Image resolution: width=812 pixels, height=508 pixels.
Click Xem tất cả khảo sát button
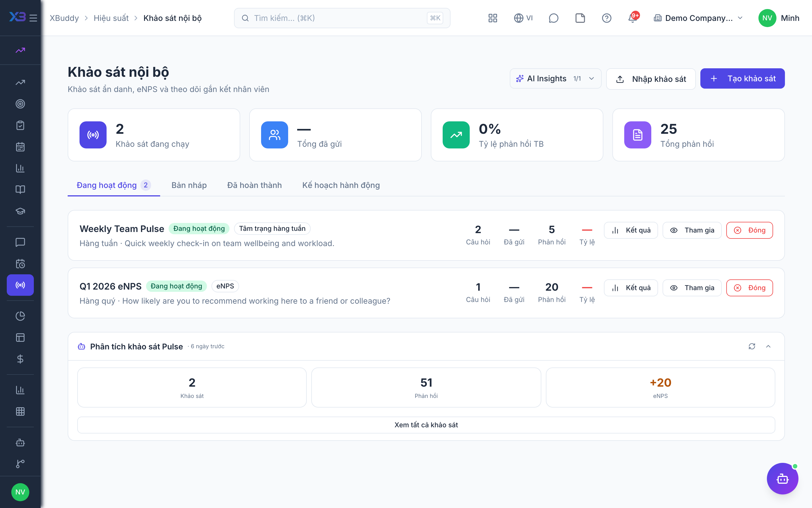pyautogui.click(x=426, y=425)
